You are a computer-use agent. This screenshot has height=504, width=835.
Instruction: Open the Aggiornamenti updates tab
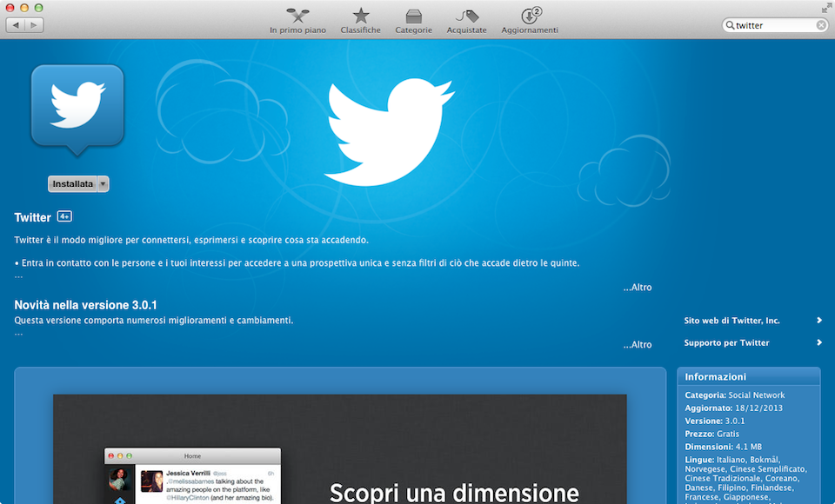tap(530, 21)
